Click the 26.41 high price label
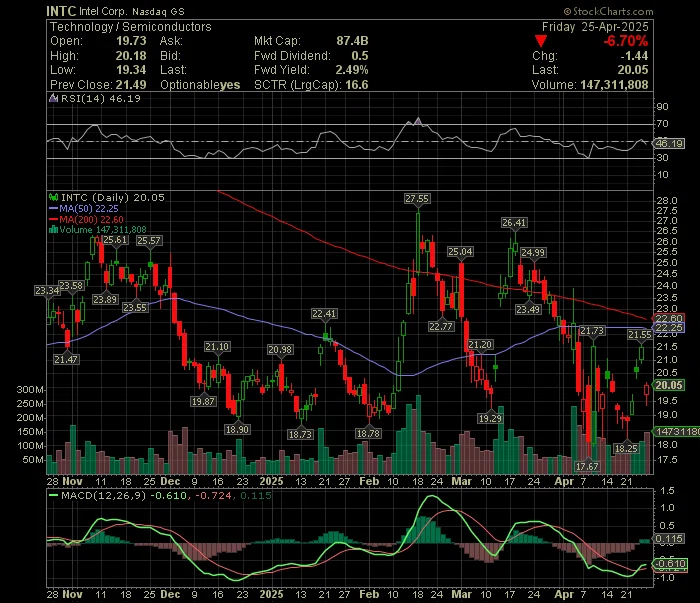This screenshot has width=700, height=603. 514,223
